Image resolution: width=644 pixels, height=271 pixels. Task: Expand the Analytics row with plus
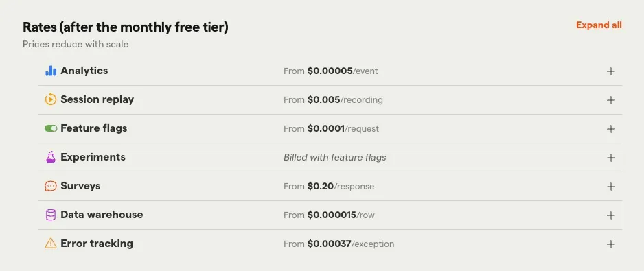(x=611, y=71)
